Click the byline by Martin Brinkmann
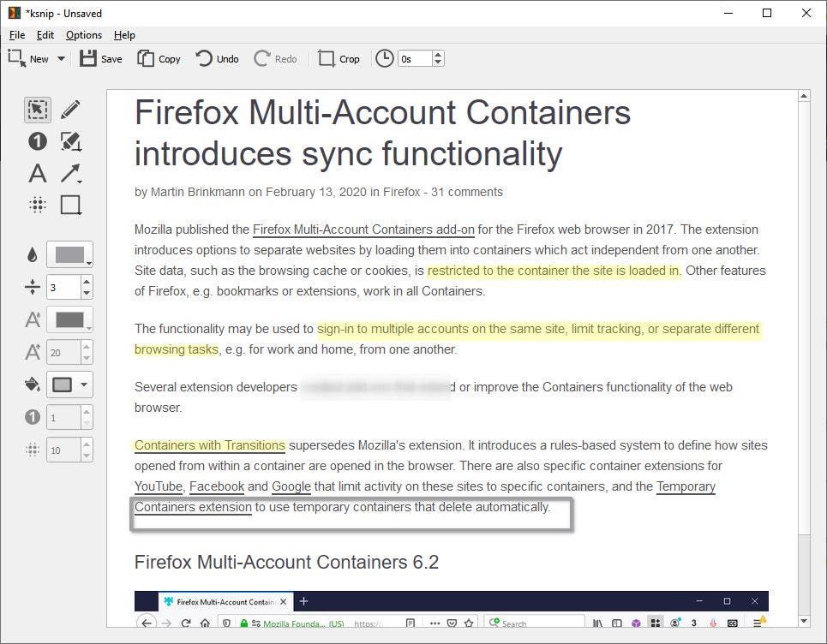The height and width of the screenshot is (644, 827). click(x=189, y=192)
